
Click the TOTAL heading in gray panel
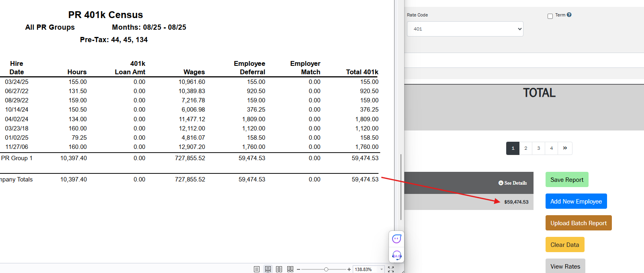pyautogui.click(x=539, y=93)
